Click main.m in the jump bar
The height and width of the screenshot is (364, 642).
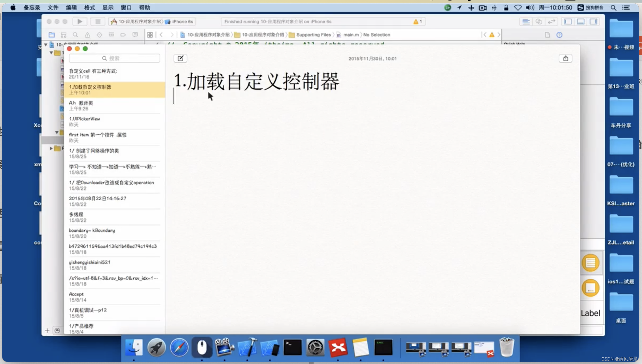[348, 35]
